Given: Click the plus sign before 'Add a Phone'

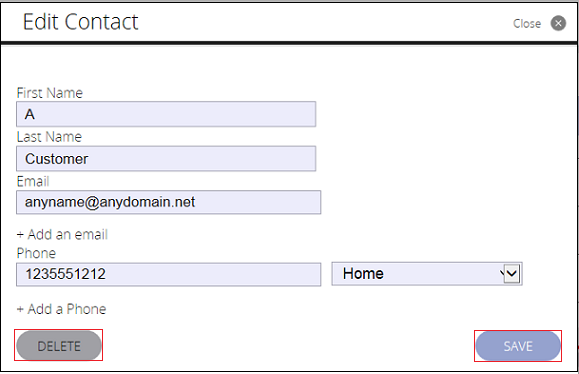Looking at the screenshot, I should pos(20,309).
